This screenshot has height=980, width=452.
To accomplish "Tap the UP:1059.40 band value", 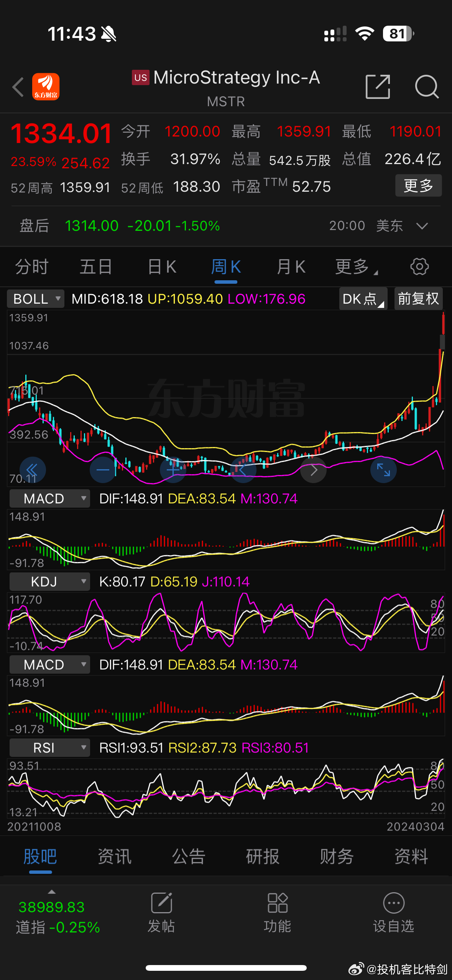I will point(185,299).
